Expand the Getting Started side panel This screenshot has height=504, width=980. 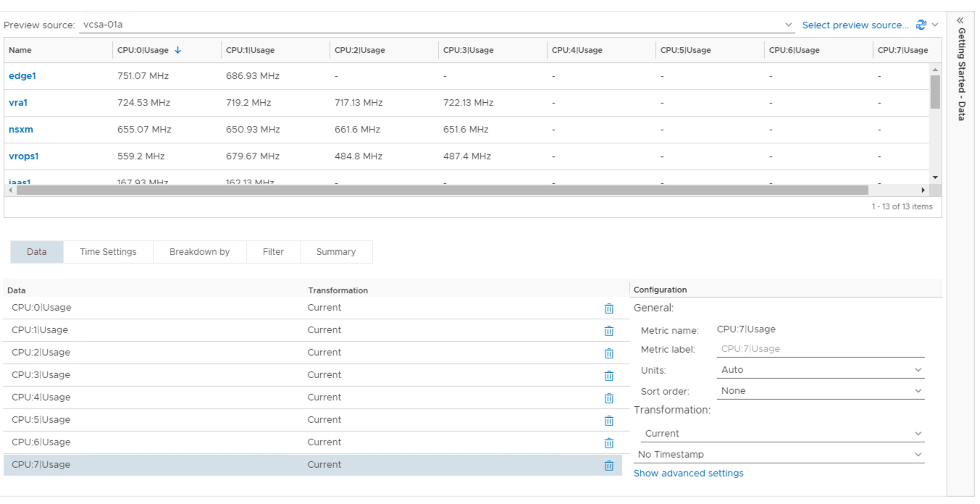tap(960, 20)
